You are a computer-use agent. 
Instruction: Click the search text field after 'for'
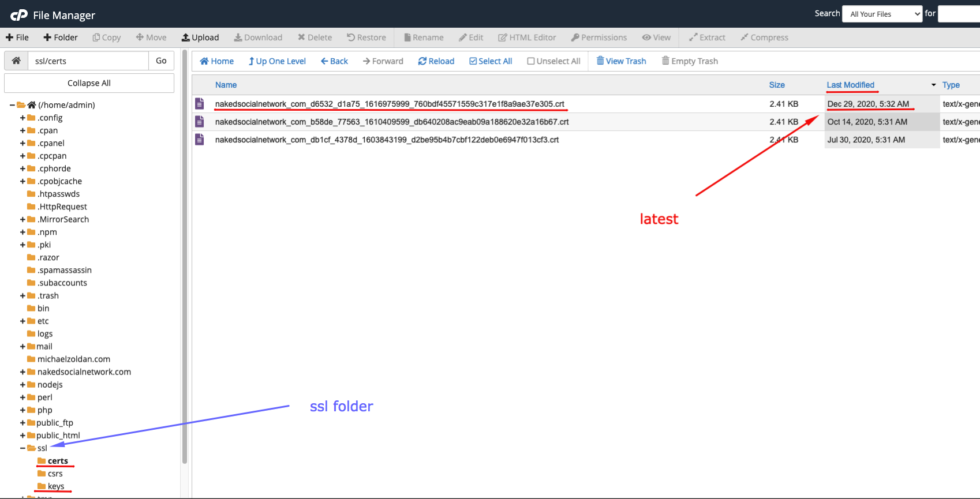pyautogui.click(x=959, y=14)
